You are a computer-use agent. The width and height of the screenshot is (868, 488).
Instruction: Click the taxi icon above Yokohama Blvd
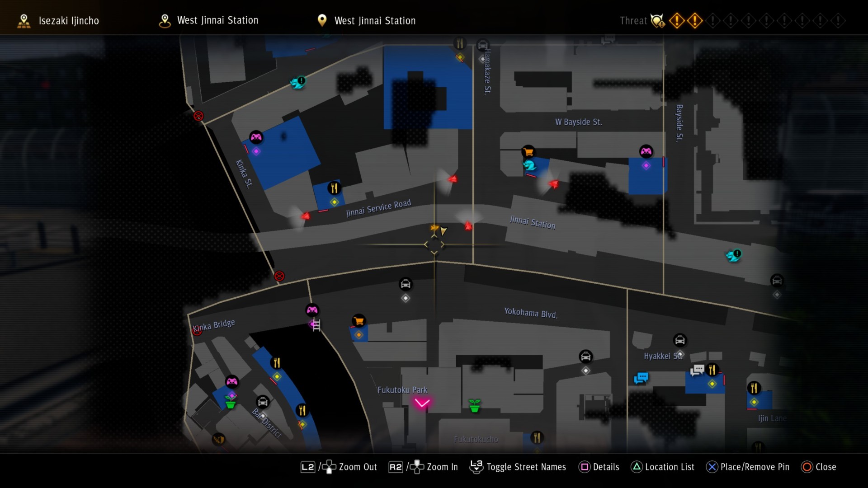406,284
